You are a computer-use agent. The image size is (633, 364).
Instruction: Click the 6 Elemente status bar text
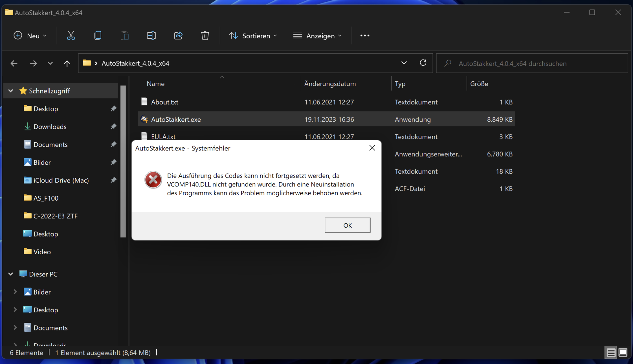pyautogui.click(x=26, y=352)
